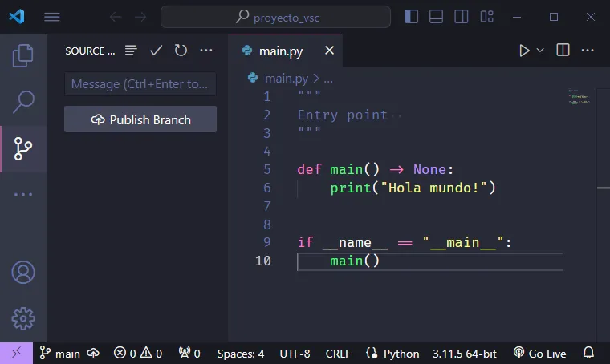Open the Manage gear icon
This screenshot has height=364, width=610.
point(23,318)
